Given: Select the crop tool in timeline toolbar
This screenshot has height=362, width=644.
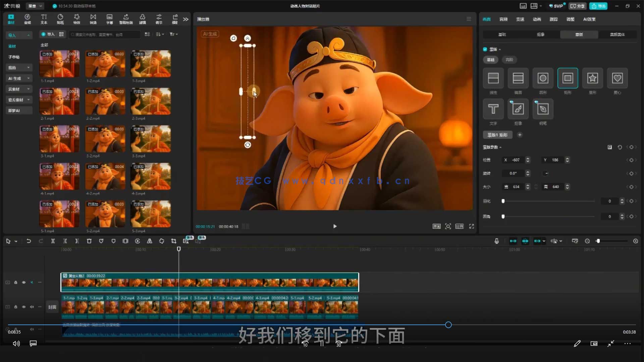Looking at the screenshot, I should pyautogui.click(x=174, y=241).
